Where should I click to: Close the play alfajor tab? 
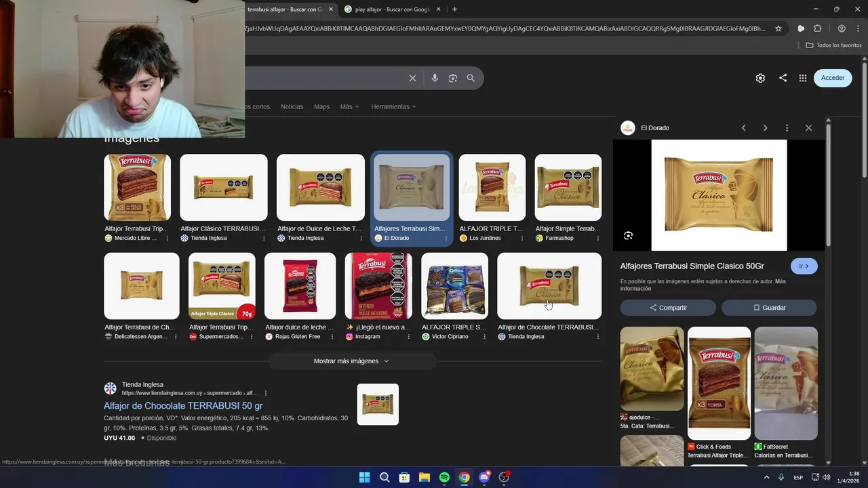pos(439,9)
